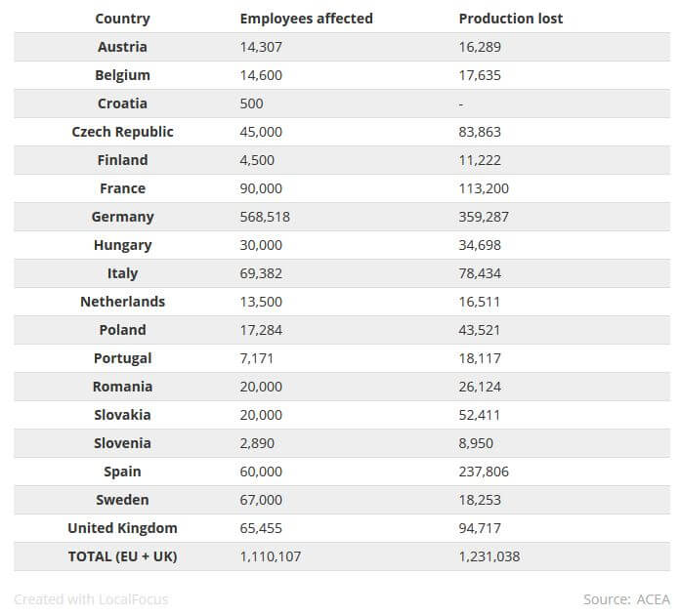Click Germany's 568,518 employees value
Image resolution: width=680 pixels, height=616 pixels.
tap(265, 217)
